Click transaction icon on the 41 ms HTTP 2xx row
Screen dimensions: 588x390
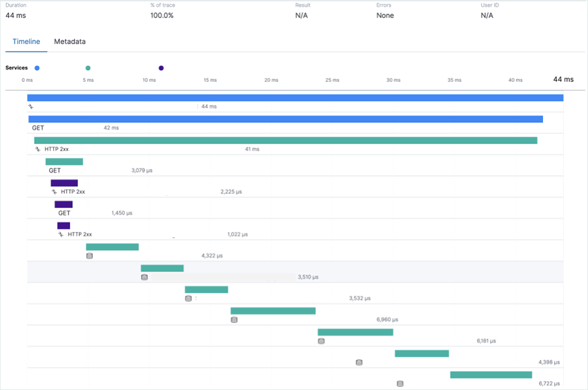click(38, 149)
